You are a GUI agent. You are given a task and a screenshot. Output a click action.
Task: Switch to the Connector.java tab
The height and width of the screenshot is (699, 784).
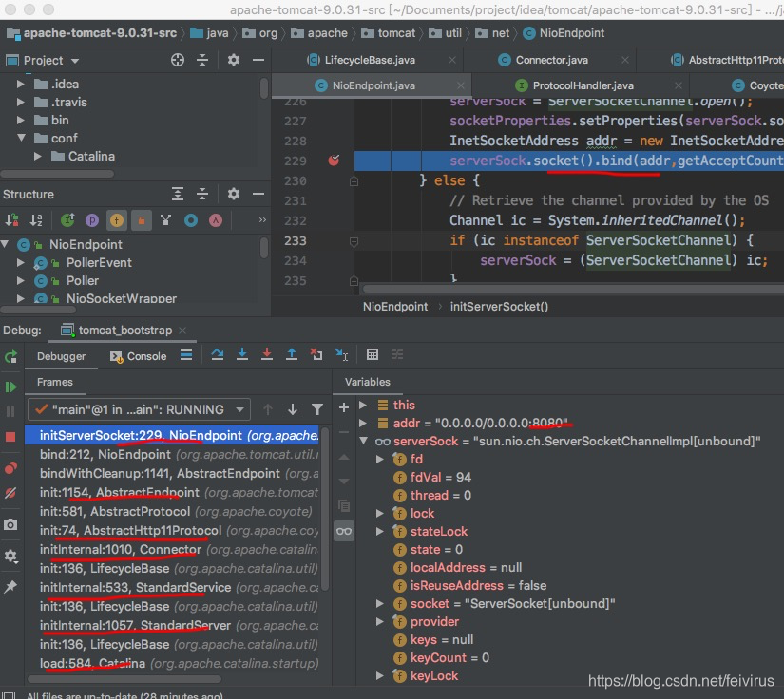point(551,60)
